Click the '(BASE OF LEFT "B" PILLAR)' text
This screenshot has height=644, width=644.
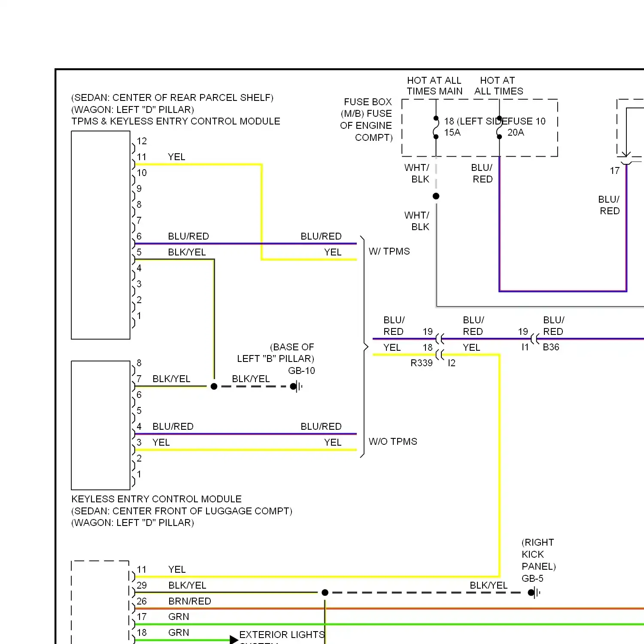[x=276, y=353]
